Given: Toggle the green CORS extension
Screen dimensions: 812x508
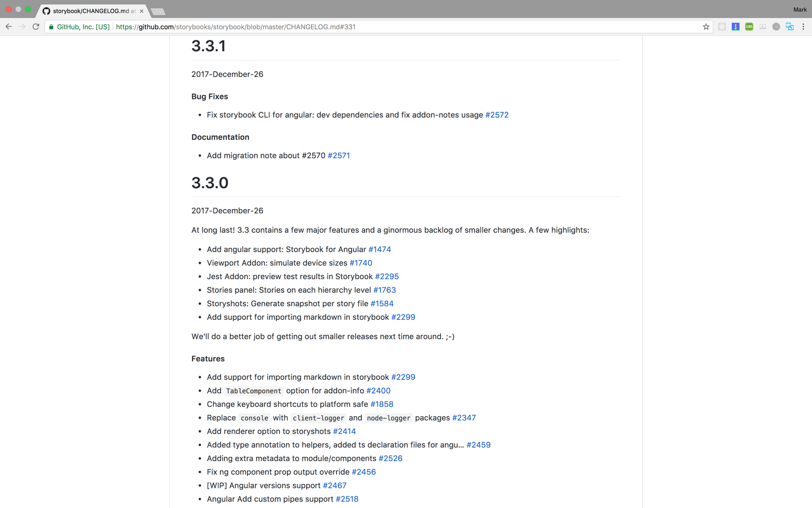Looking at the screenshot, I should 749,27.
